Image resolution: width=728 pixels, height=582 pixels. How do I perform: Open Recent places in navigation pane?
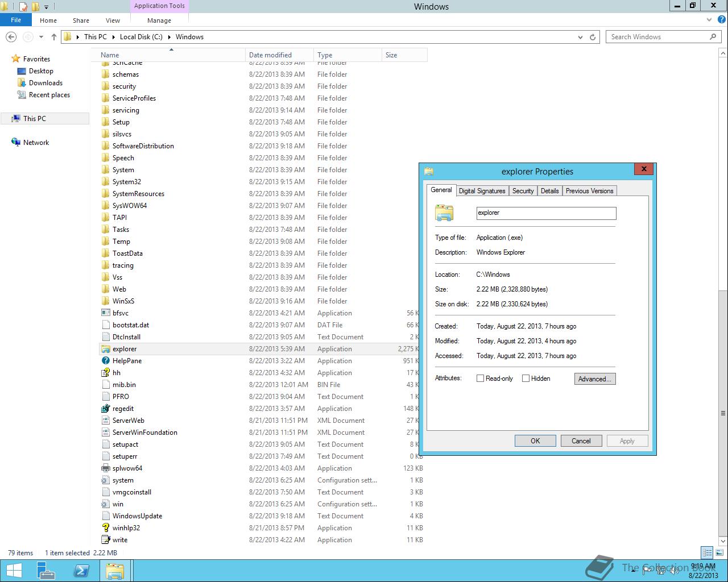point(49,95)
